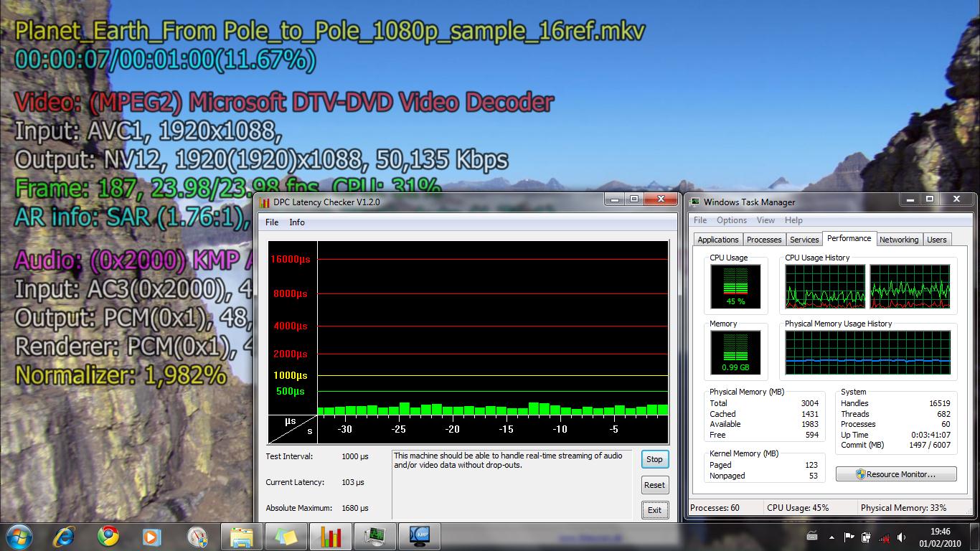This screenshot has width=980, height=551.
Task: Switch to the Networking tab
Action: click(x=899, y=240)
